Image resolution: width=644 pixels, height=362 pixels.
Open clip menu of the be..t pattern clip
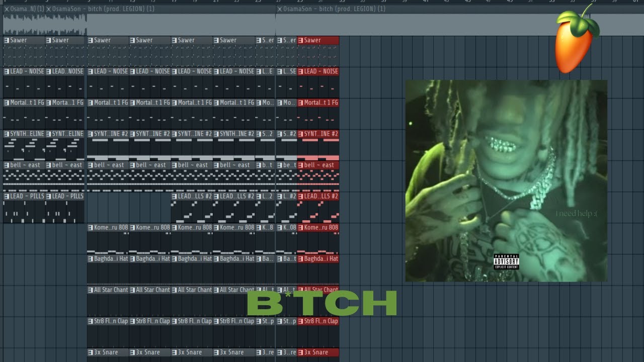(x=280, y=165)
